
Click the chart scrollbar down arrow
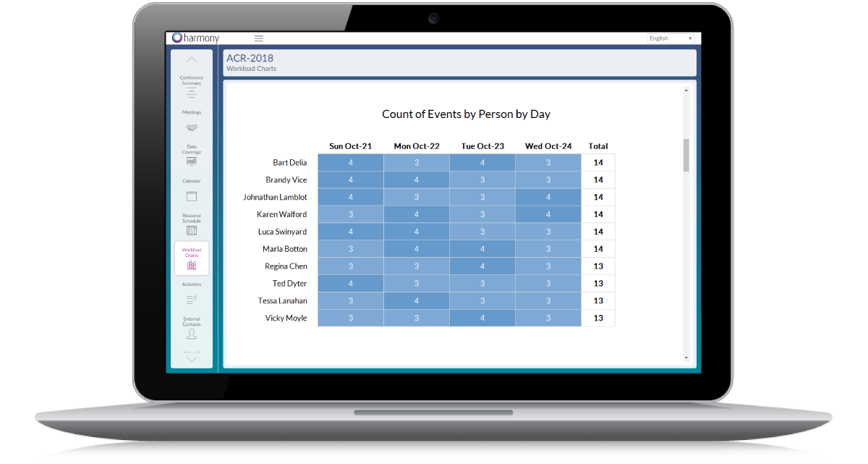click(686, 358)
